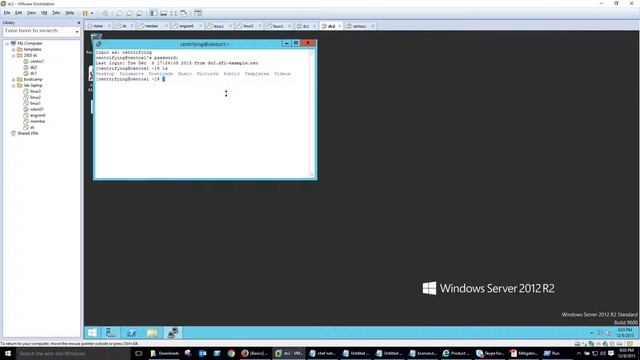Screen dimensions: 640x360
Task: Show hidden icons in the host system tray
Action: tap(578, 353)
